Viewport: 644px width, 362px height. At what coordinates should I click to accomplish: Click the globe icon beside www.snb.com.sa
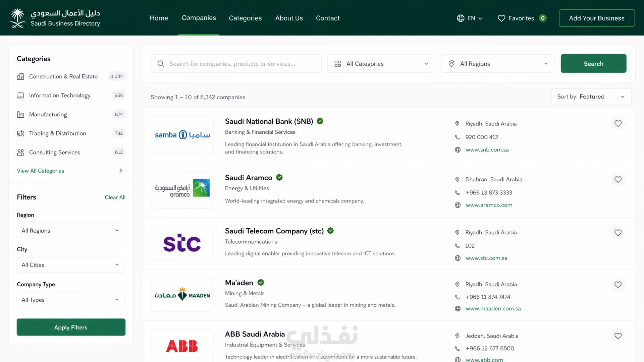[x=458, y=150]
